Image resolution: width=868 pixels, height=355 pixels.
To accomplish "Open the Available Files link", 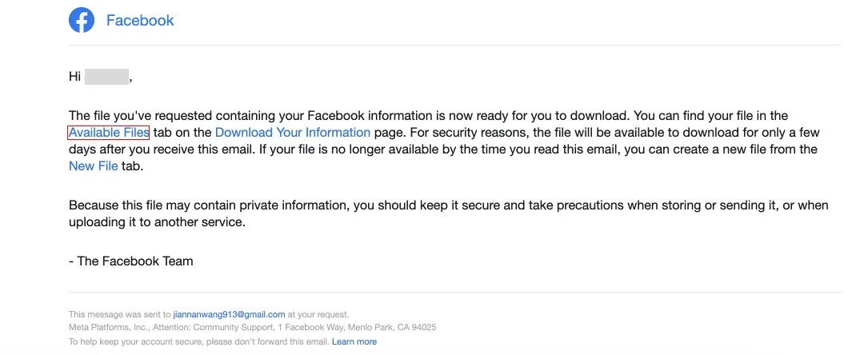I will click(x=109, y=133).
